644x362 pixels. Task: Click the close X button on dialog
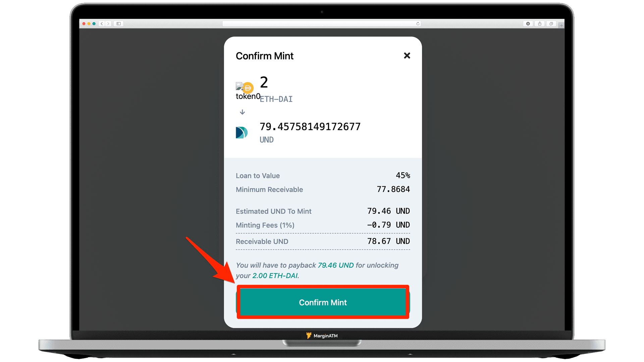click(x=407, y=55)
